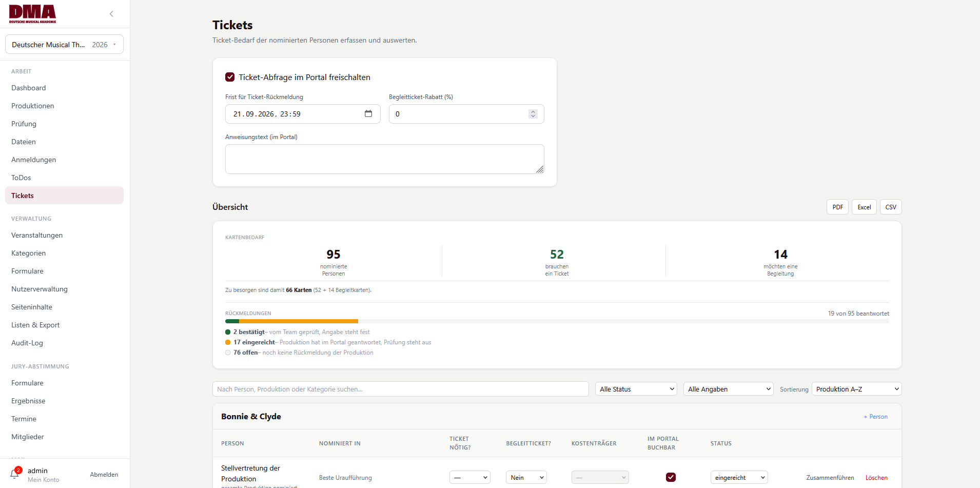Open Mein Konto link
This screenshot has height=488, width=980.
(44, 480)
